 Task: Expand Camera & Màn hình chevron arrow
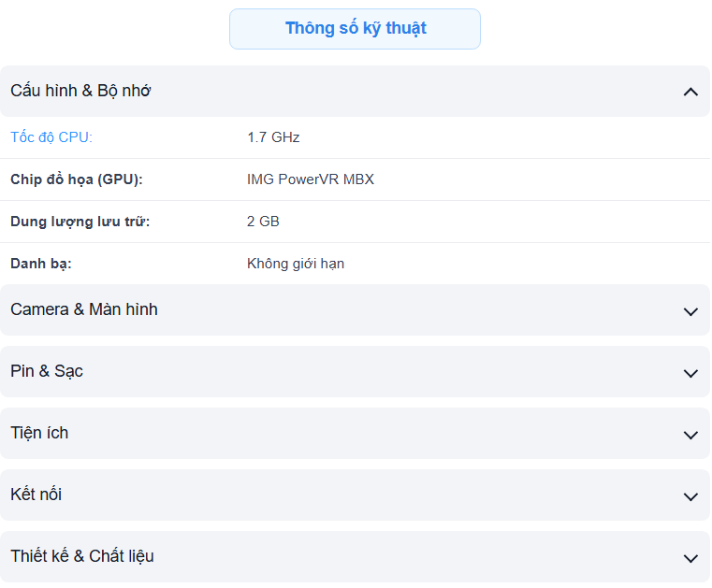pyautogui.click(x=690, y=311)
